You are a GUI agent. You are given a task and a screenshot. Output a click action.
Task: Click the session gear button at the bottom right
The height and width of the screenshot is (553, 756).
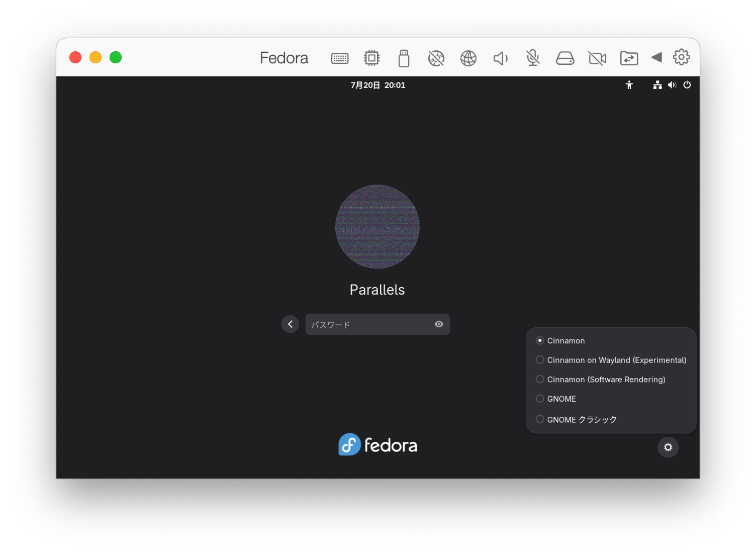pos(668,447)
